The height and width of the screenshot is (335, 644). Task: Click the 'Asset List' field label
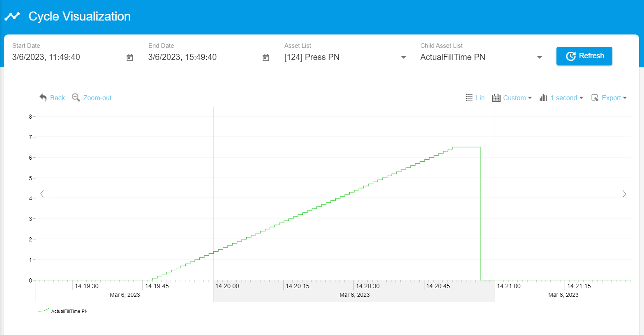point(298,46)
